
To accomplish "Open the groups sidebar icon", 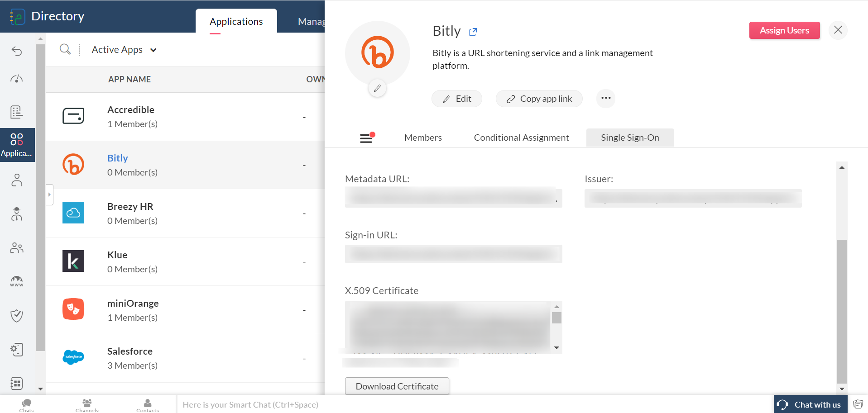I will [x=17, y=247].
